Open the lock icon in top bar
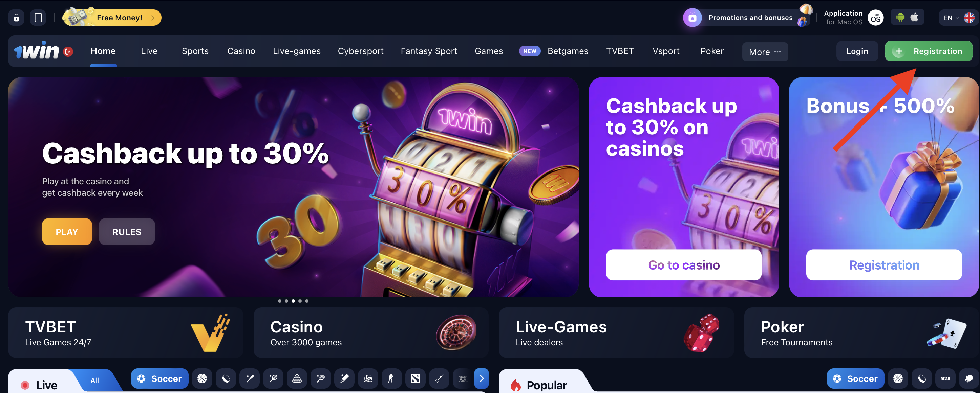 click(x=16, y=18)
